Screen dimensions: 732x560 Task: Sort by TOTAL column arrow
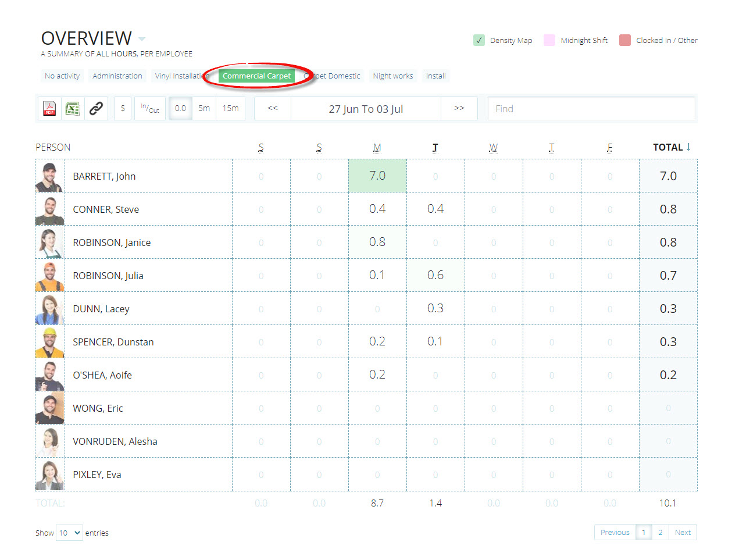pyautogui.click(x=688, y=147)
